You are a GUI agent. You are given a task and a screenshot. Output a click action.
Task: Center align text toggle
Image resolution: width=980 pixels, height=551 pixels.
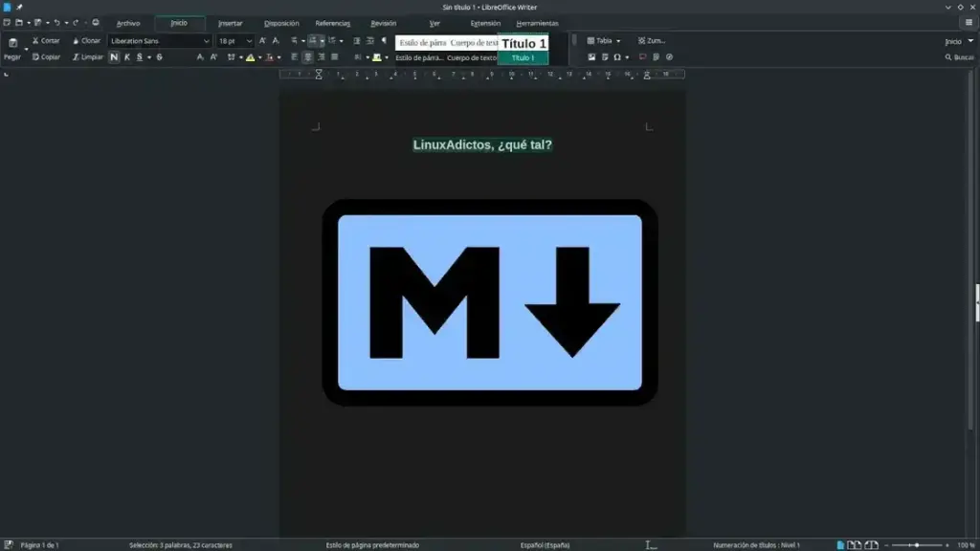307,56
